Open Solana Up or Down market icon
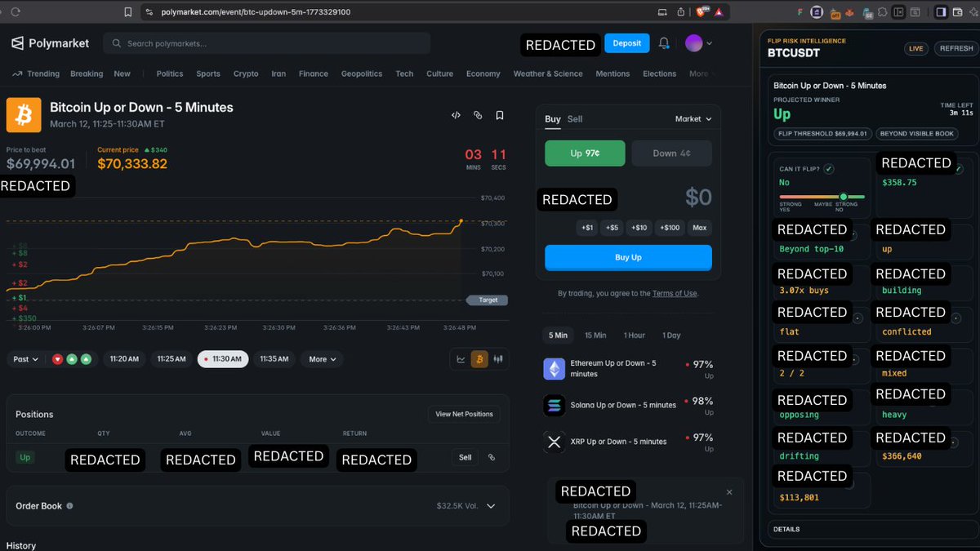The image size is (980, 551). (555, 405)
